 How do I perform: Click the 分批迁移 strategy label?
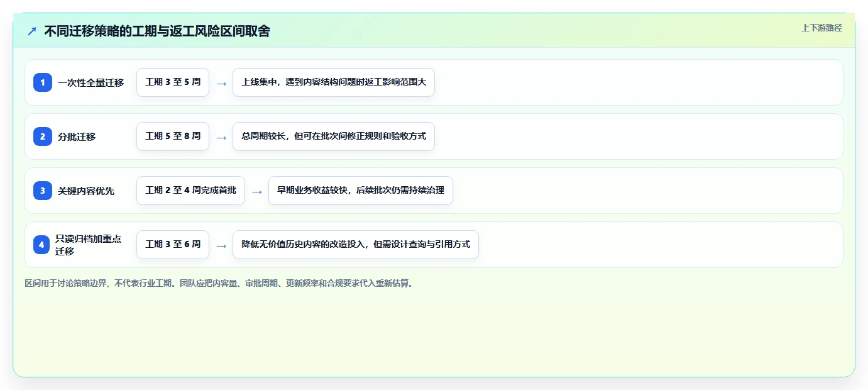click(77, 136)
